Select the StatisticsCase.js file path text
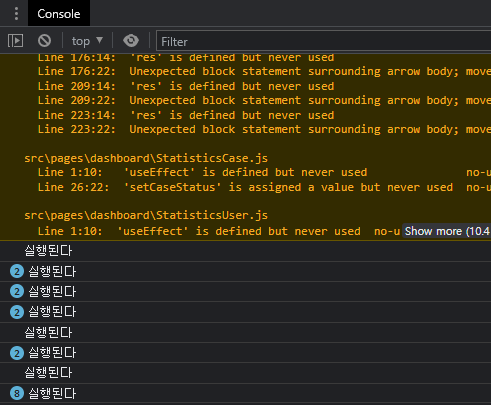The image size is (491, 405). click(x=146, y=158)
